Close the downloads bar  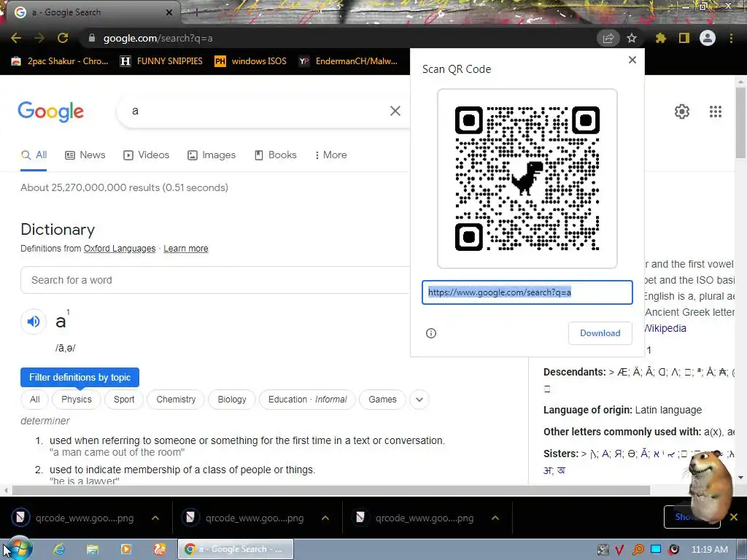tap(734, 517)
